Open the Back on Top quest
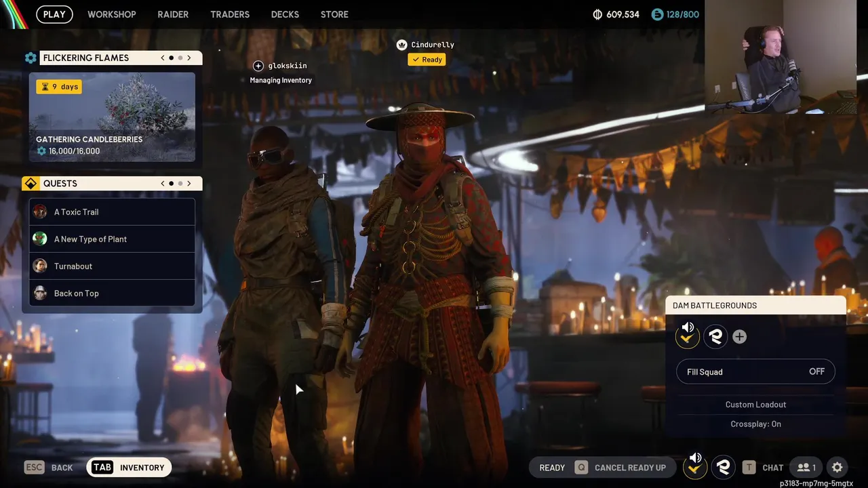The image size is (868, 488). pyautogui.click(x=112, y=293)
